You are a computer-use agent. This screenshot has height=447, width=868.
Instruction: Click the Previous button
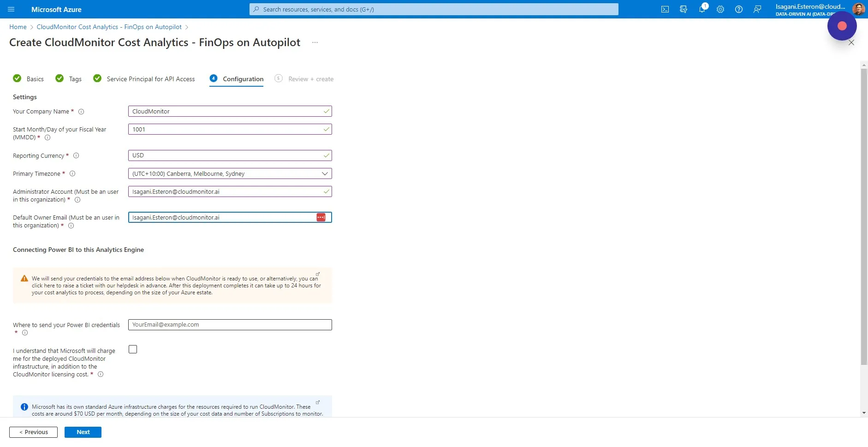(x=33, y=432)
